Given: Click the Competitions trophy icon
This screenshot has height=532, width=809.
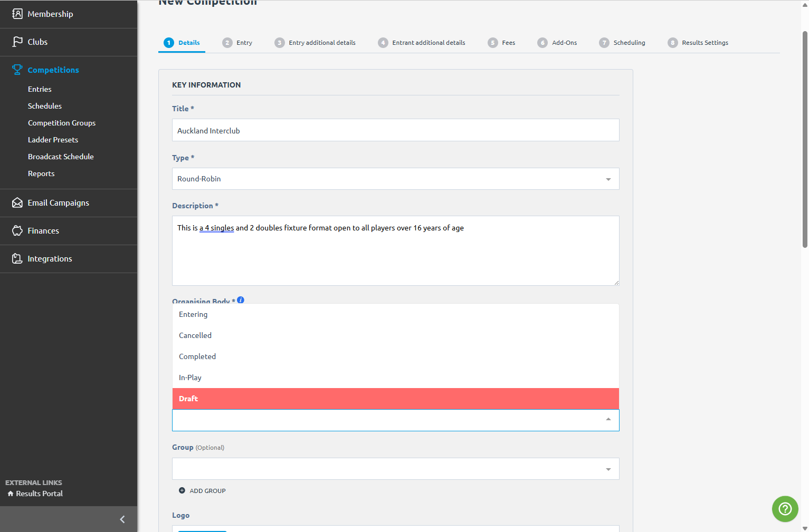Looking at the screenshot, I should click(x=17, y=70).
